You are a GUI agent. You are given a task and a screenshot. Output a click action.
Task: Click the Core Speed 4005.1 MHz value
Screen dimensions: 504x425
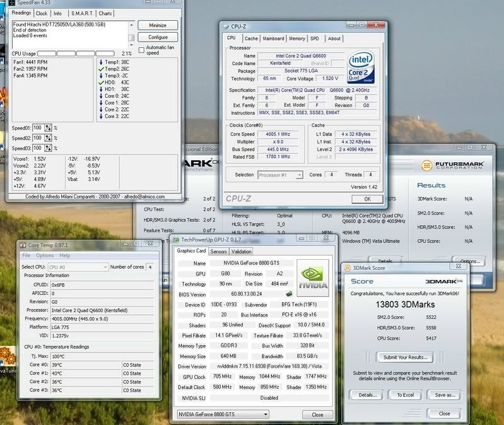278,134
